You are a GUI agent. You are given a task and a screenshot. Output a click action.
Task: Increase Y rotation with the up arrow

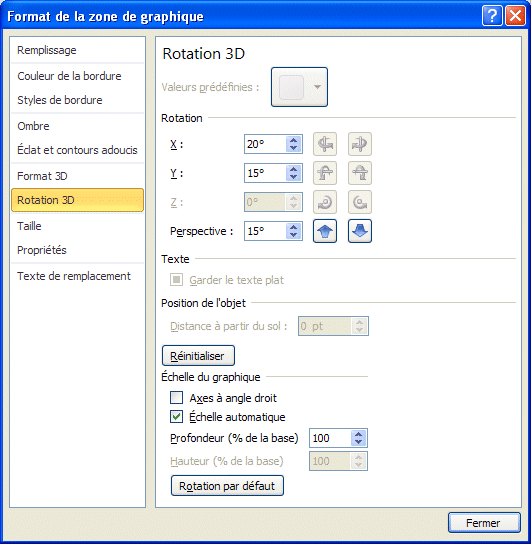pyautogui.click(x=293, y=169)
